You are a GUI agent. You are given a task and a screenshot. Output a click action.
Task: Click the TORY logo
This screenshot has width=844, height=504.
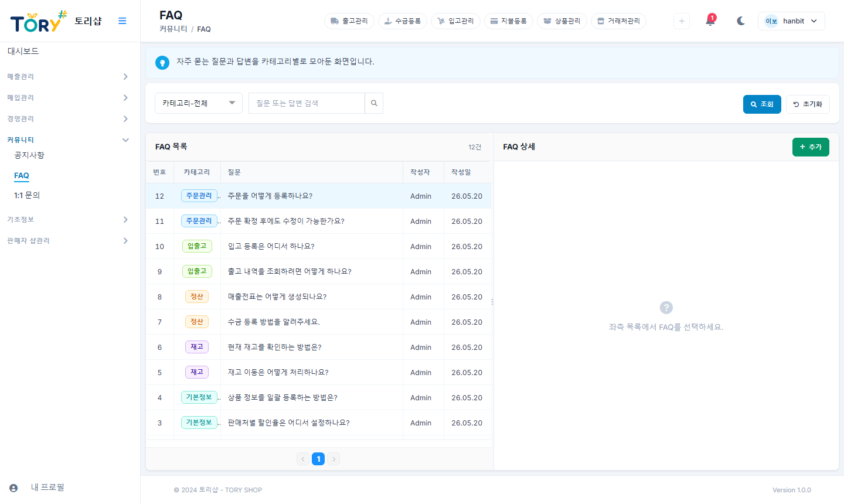[x=39, y=22]
